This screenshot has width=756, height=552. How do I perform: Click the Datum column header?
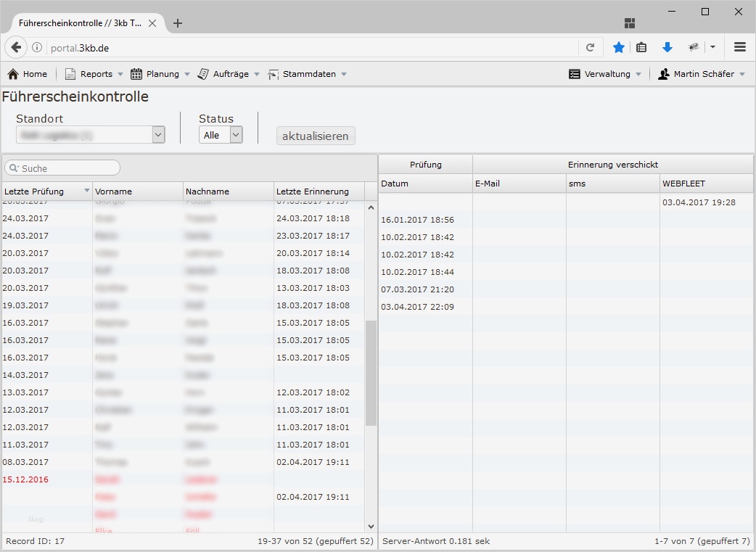(x=425, y=184)
